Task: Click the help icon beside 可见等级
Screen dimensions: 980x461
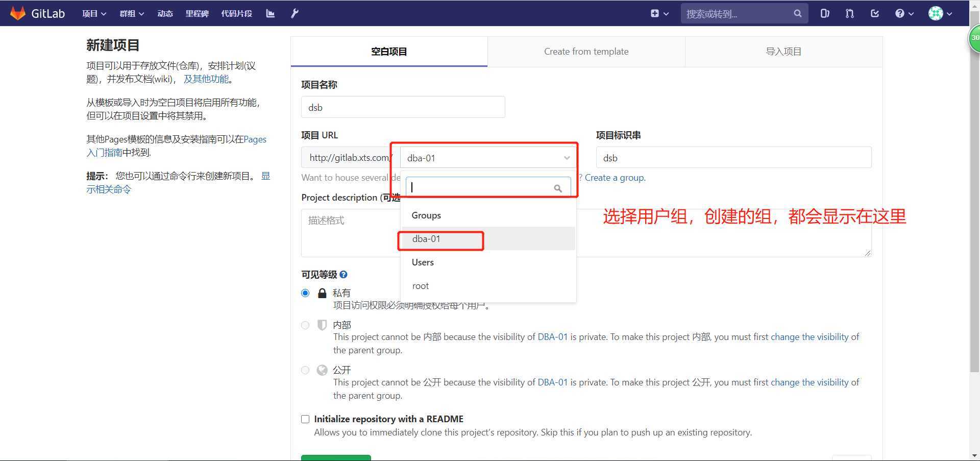Action: tap(344, 275)
